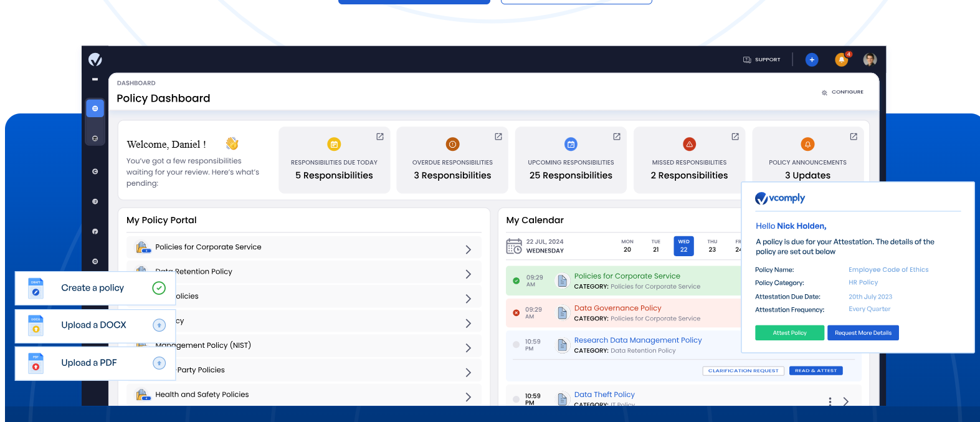The height and width of the screenshot is (422, 980).
Task: Expand Health and Safety Policies row
Action: coord(468,397)
